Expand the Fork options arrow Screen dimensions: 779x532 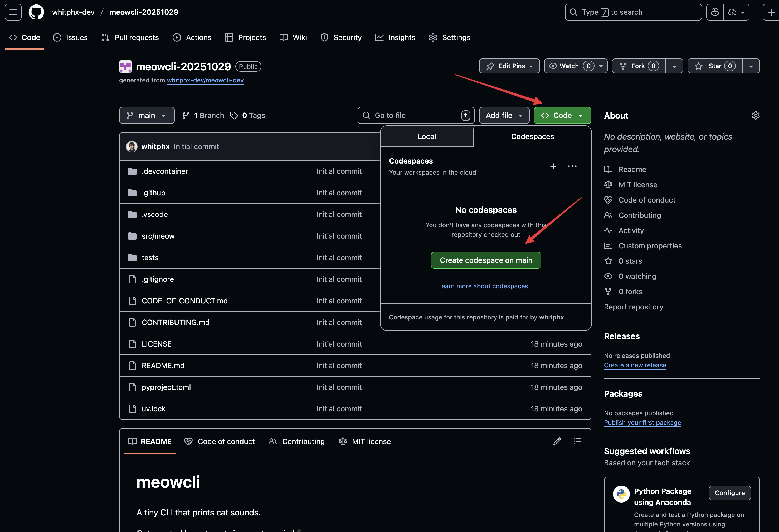[x=674, y=66]
